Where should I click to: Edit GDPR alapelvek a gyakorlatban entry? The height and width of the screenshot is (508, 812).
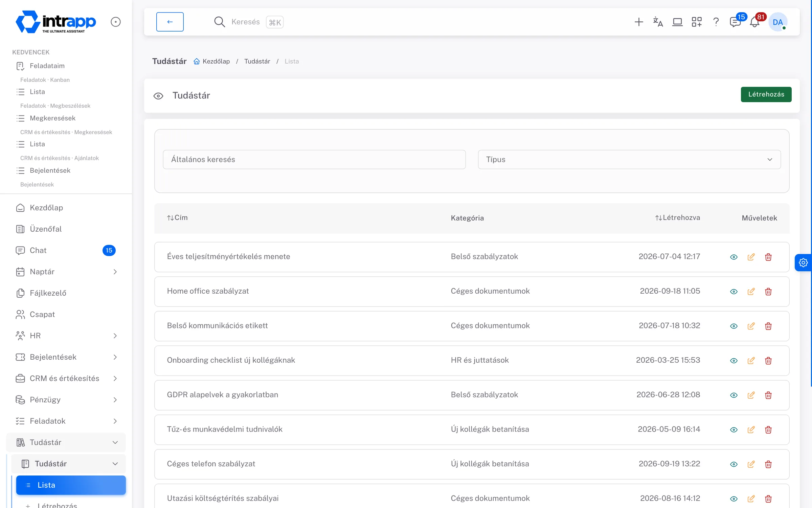(x=751, y=395)
